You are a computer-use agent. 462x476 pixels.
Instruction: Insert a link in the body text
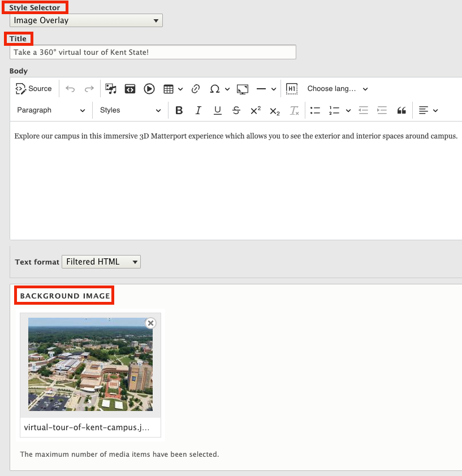click(196, 89)
